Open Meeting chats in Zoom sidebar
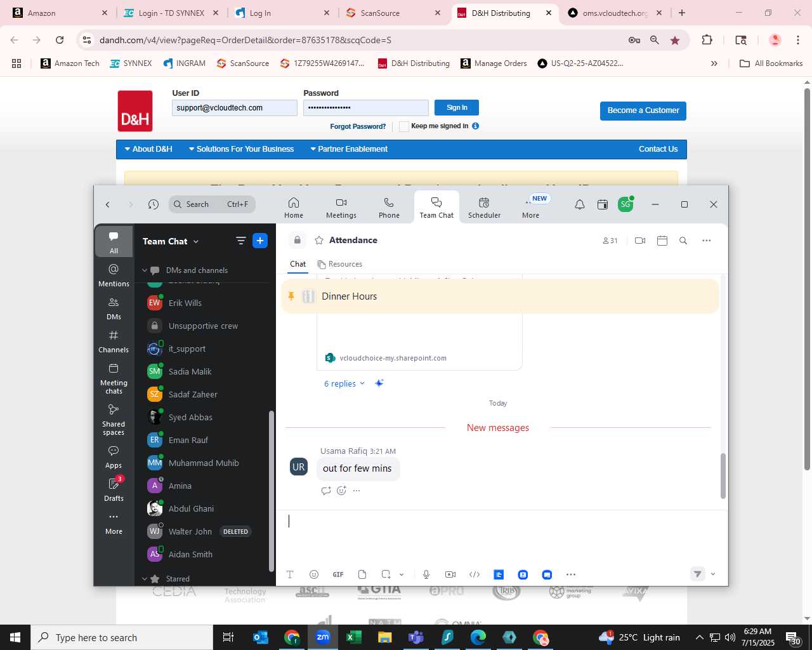 (114, 378)
